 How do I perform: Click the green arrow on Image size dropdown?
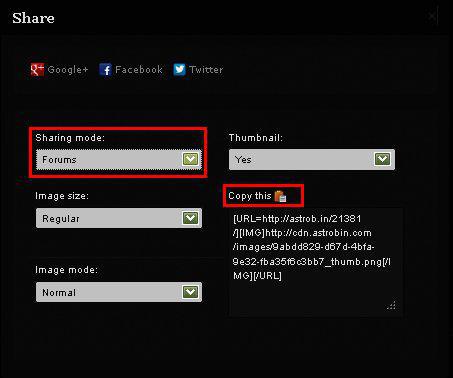coord(190,218)
